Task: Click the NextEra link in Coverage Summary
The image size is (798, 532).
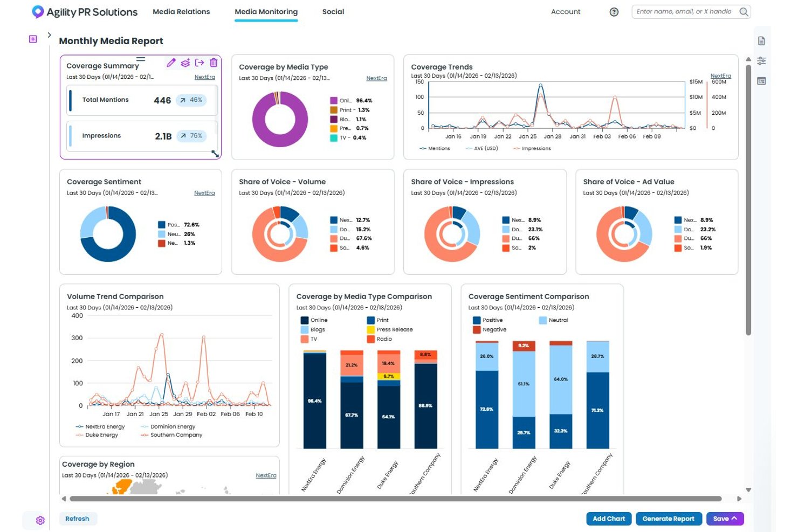Action: pyautogui.click(x=205, y=77)
